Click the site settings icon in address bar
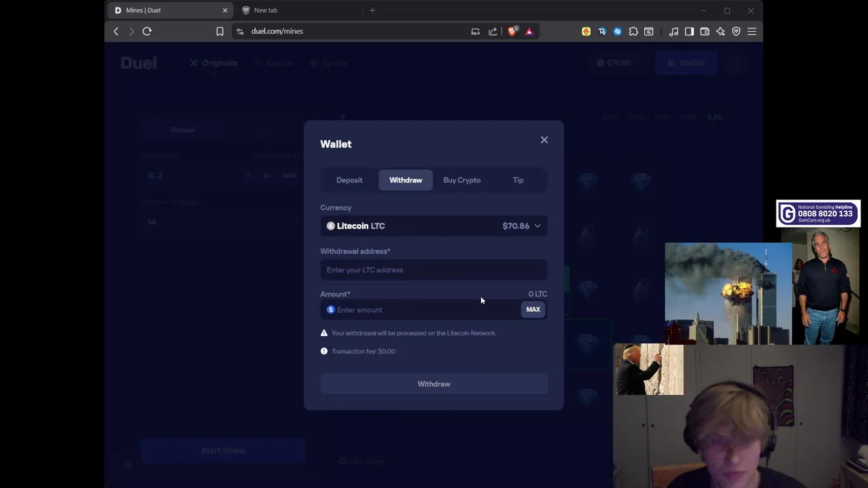 tap(240, 31)
